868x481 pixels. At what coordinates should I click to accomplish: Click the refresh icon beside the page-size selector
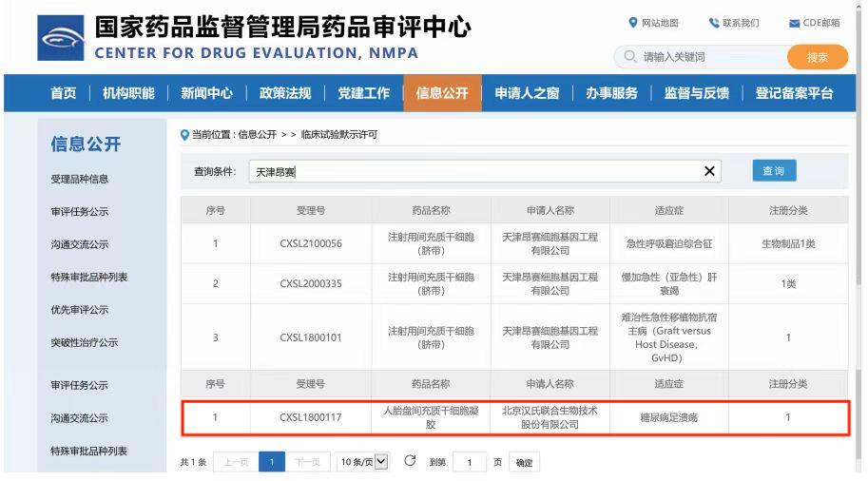point(410,461)
